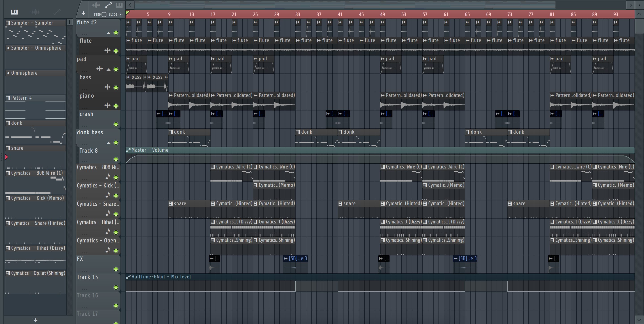This screenshot has width=644, height=324.
Task: Collapse the flute #2 track group arrow
Action: coord(108,33)
